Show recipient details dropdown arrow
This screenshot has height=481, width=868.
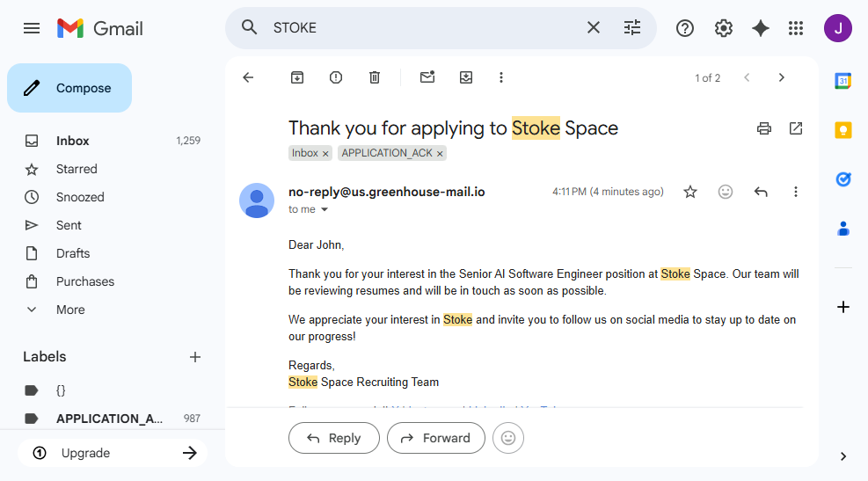pos(325,210)
